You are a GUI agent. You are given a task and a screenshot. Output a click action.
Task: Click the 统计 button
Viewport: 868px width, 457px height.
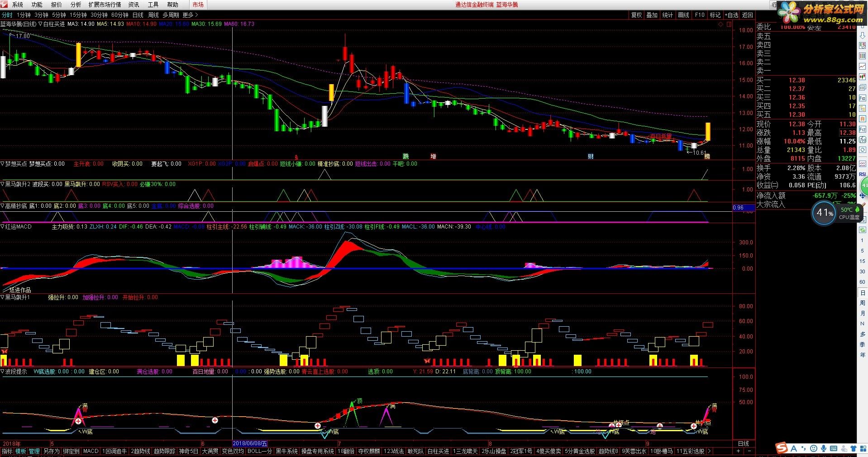click(x=668, y=15)
